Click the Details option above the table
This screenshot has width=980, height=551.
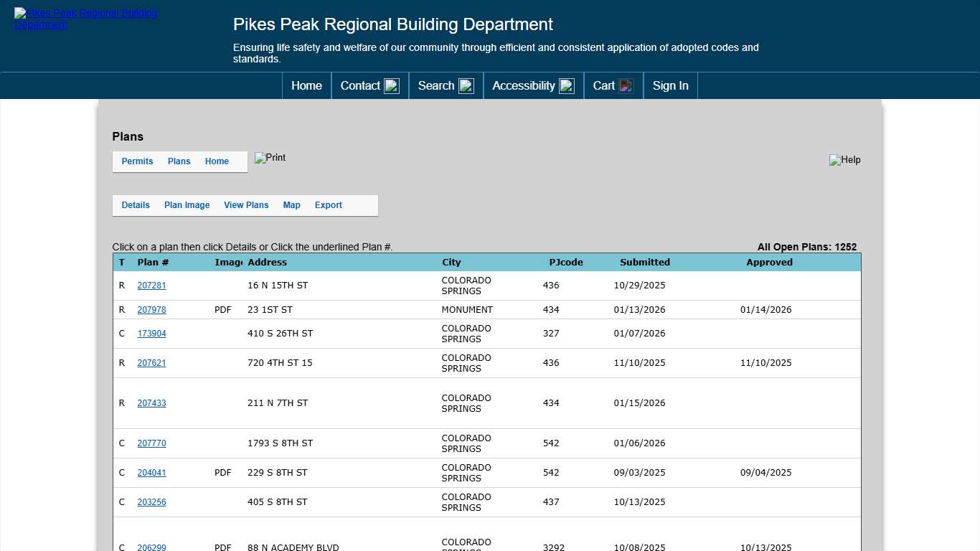pos(136,204)
